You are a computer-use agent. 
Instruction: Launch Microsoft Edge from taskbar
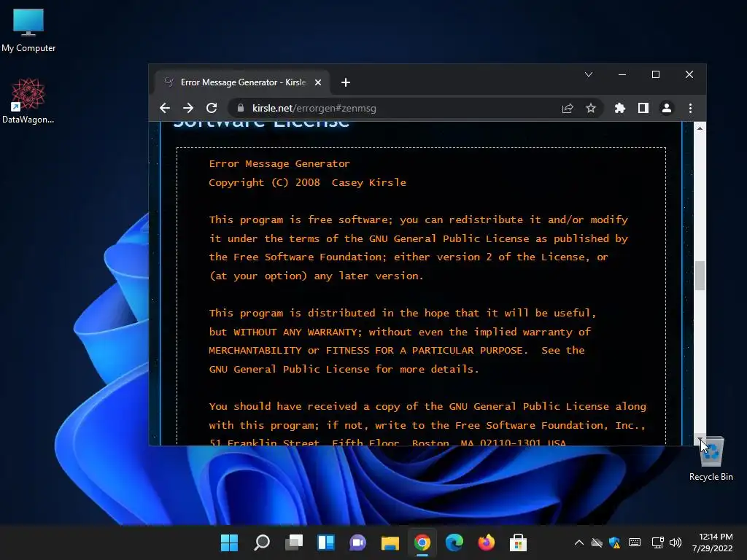(x=454, y=542)
